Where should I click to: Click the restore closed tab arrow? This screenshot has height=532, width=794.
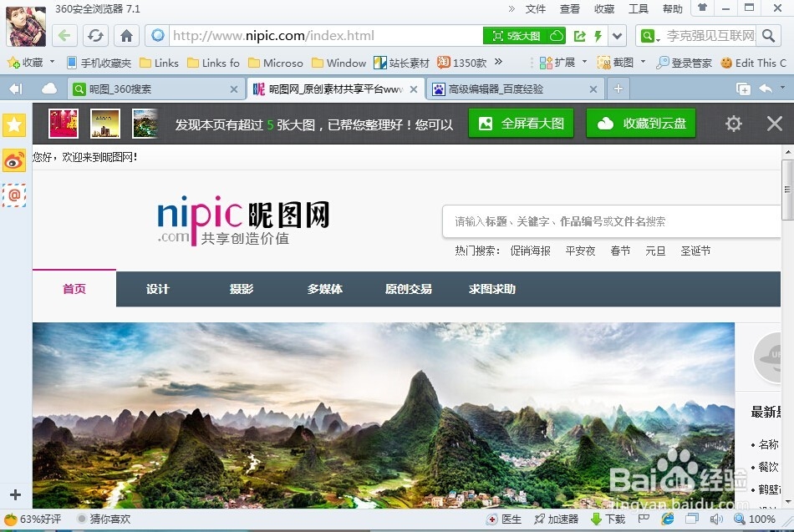(766, 89)
